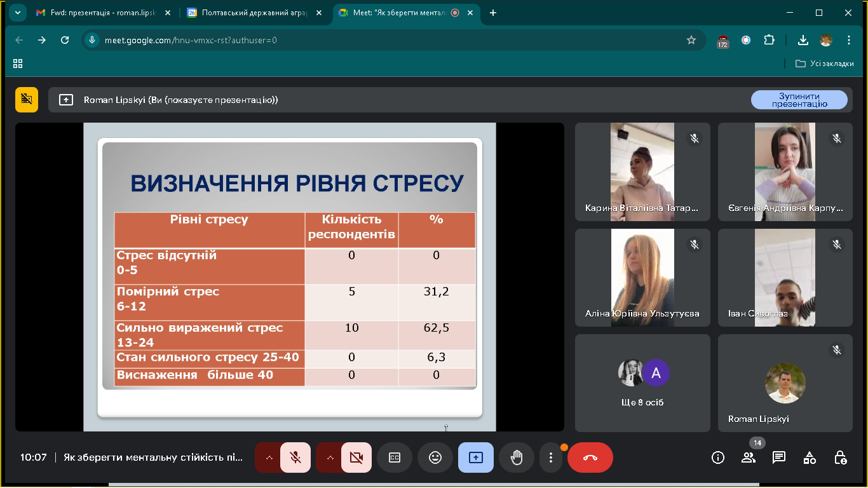
Task: Click muted mic icon on Roman Lipskyi tile
Action: 837,350
